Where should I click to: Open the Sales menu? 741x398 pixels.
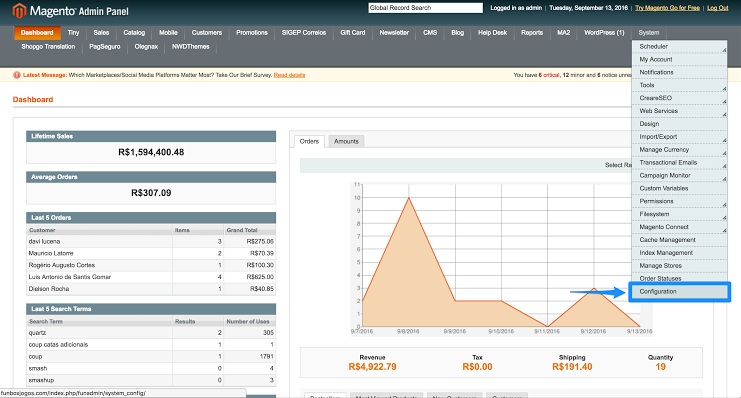click(x=101, y=33)
